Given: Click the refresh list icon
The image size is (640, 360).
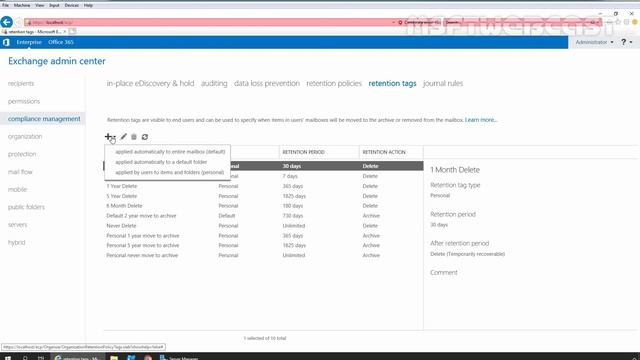Looking at the screenshot, I should click(144, 137).
